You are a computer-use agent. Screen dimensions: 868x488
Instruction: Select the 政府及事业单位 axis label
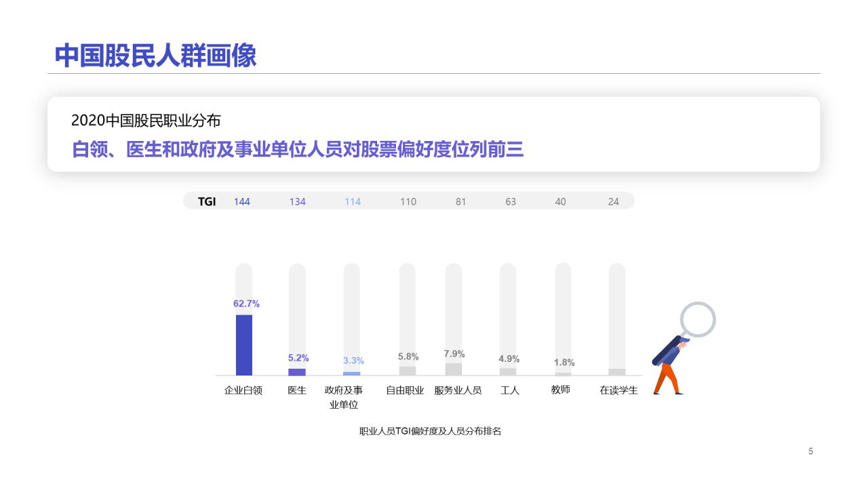pyautogui.click(x=344, y=397)
